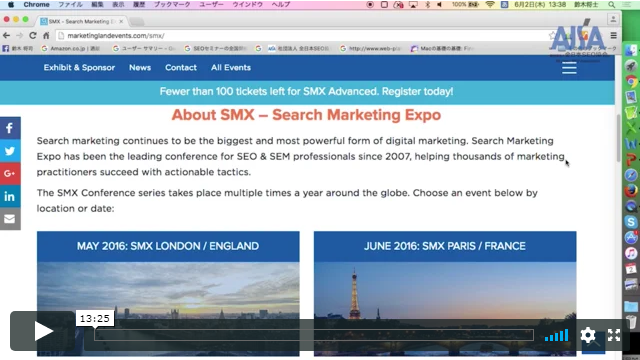Share page via email envelope icon

coord(10,219)
